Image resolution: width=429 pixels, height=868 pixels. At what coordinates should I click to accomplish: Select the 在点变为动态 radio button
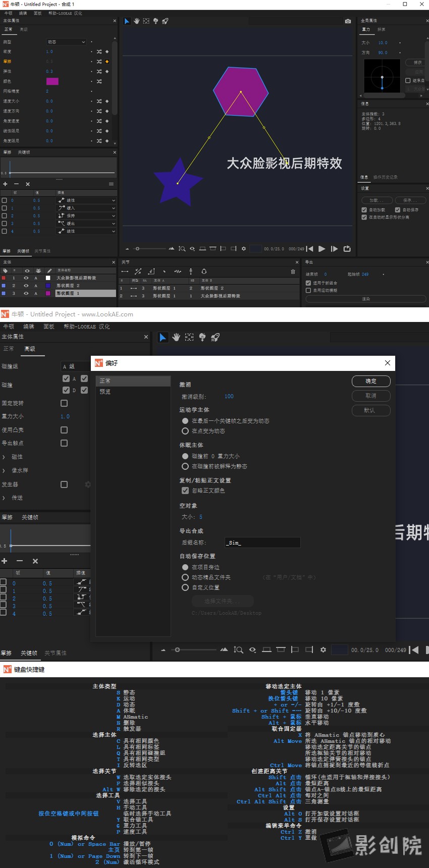coord(185,431)
